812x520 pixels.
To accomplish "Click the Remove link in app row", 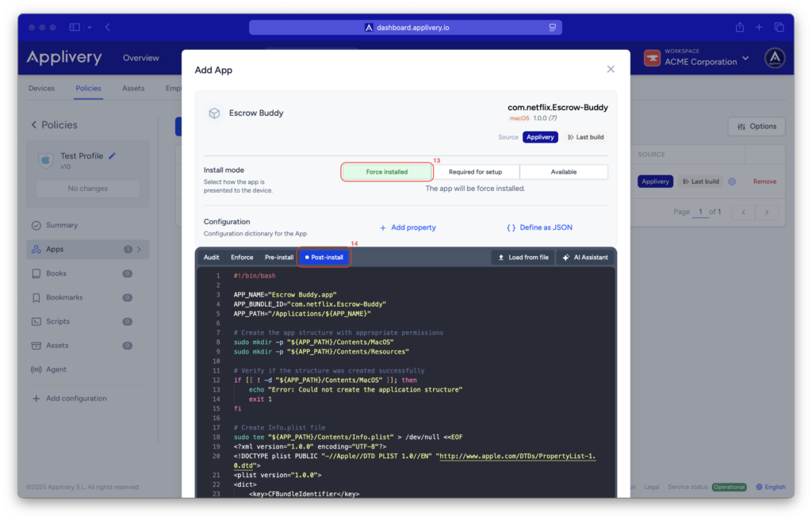I will [x=764, y=182].
